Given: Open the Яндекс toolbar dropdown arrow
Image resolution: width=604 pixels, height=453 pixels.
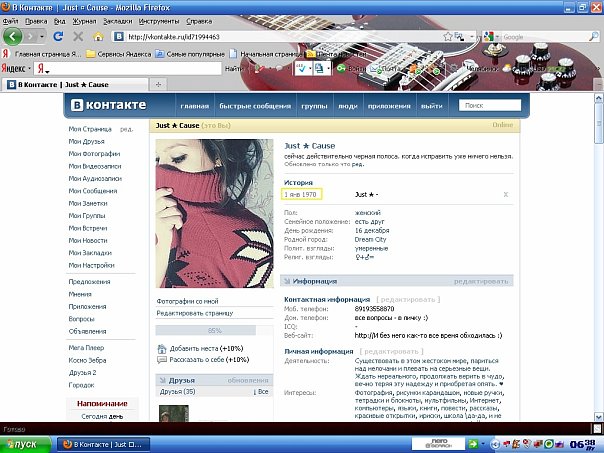Looking at the screenshot, I should click(29, 69).
